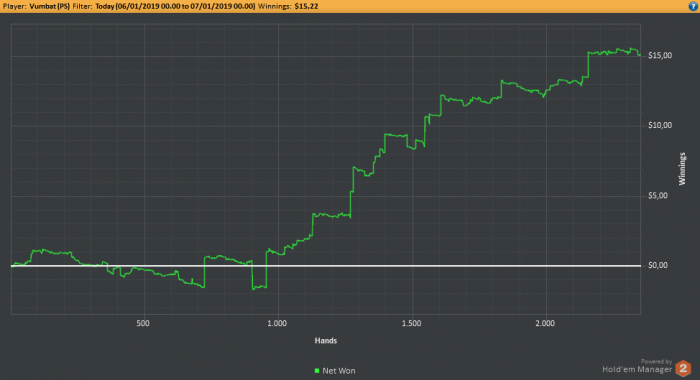The height and width of the screenshot is (380, 700).
Task: Click the Winnings $15,22 total in header
Action: 288,6
